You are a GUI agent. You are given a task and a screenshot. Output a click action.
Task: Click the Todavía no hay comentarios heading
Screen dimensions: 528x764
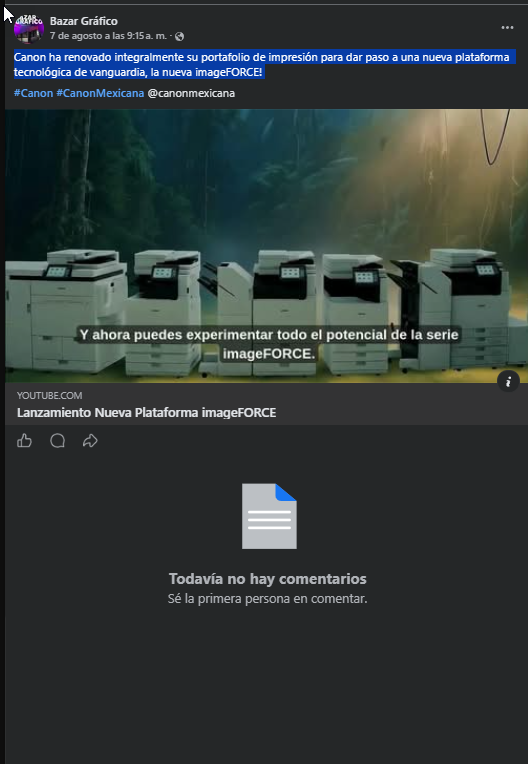click(x=267, y=579)
